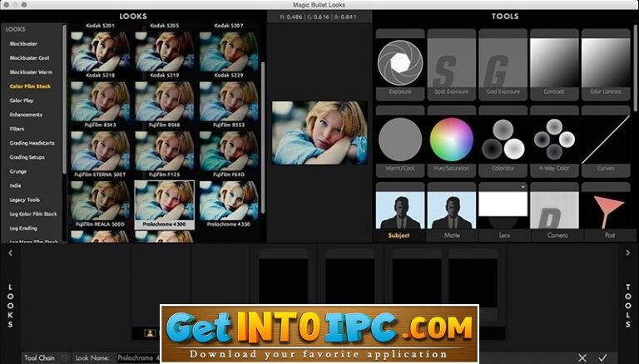Open the Color Play category

click(x=22, y=101)
